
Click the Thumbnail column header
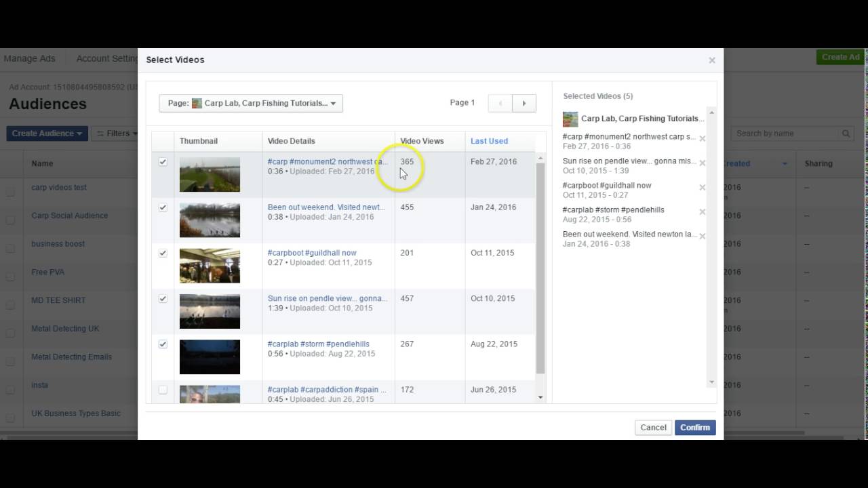click(x=199, y=141)
